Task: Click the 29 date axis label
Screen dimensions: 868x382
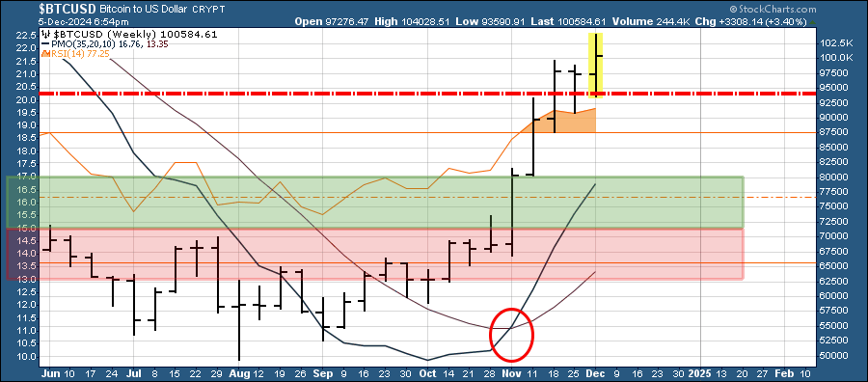Action: point(217,372)
